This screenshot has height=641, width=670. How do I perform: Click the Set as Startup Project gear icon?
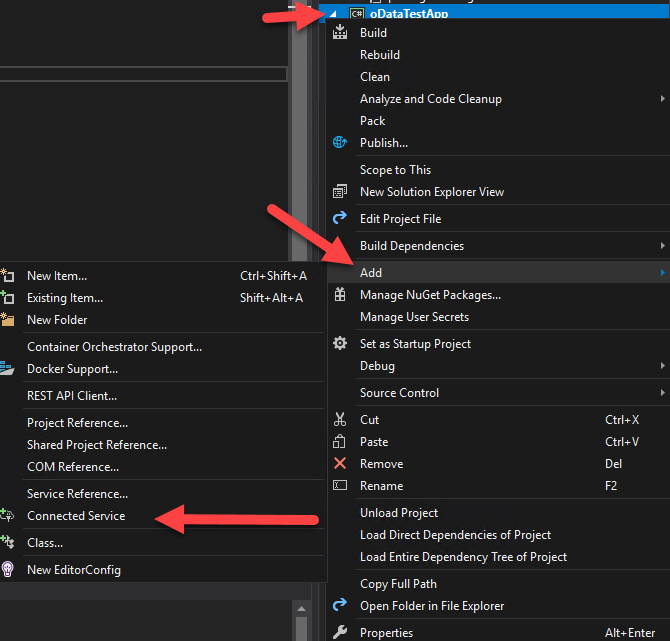tap(340, 344)
